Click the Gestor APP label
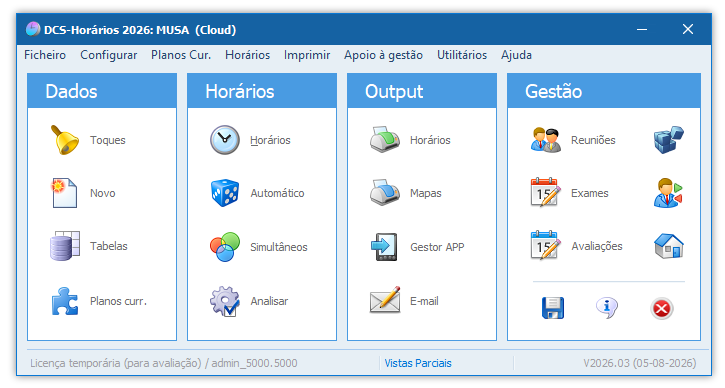The image size is (725, 388). pyautogui.click(x=437, y=247)
